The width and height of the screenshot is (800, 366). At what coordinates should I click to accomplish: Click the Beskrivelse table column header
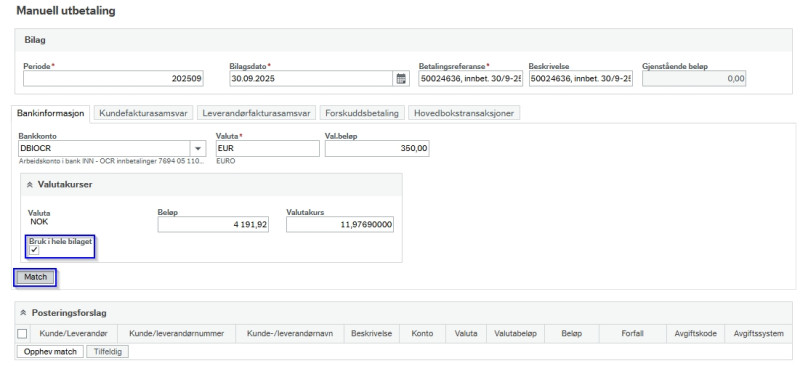[x=371, y=333]
